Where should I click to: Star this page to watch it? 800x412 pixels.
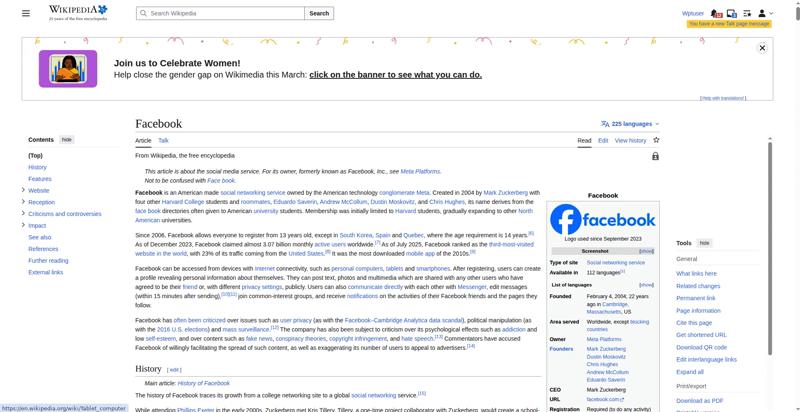pyautogui.click(x=656, y=140)
